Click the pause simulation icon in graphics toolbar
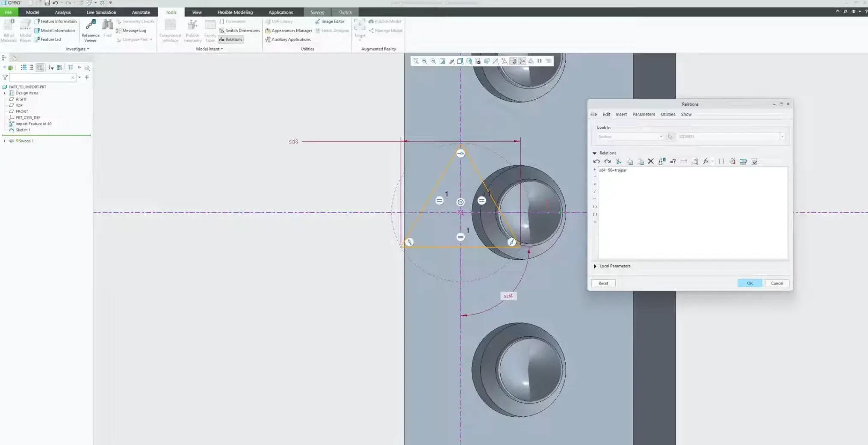 tap(540, 61)
